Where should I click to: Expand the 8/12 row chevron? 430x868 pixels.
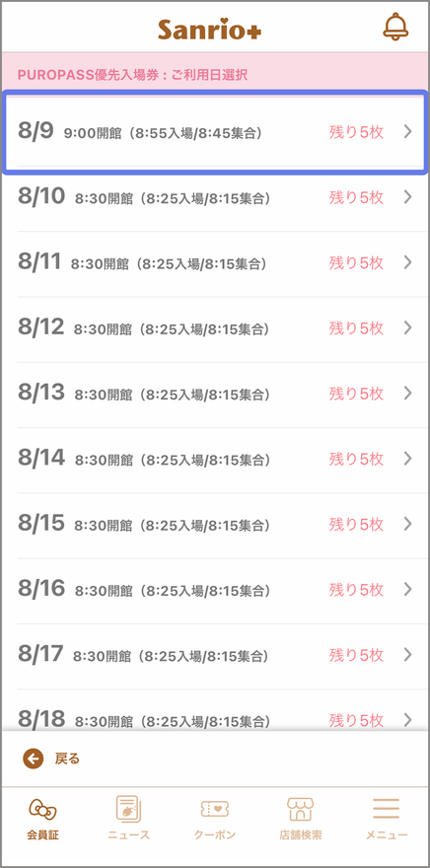tap(408, 327)
